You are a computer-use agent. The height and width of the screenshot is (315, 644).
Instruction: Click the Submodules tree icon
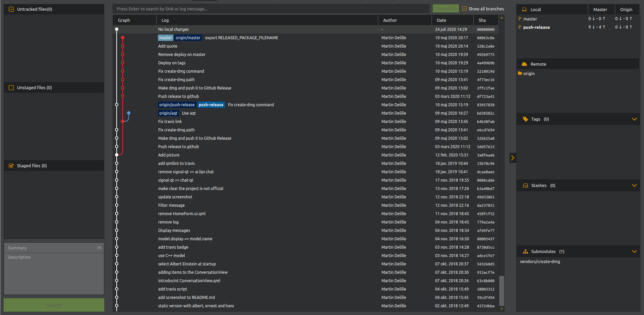tap(525, 251)
